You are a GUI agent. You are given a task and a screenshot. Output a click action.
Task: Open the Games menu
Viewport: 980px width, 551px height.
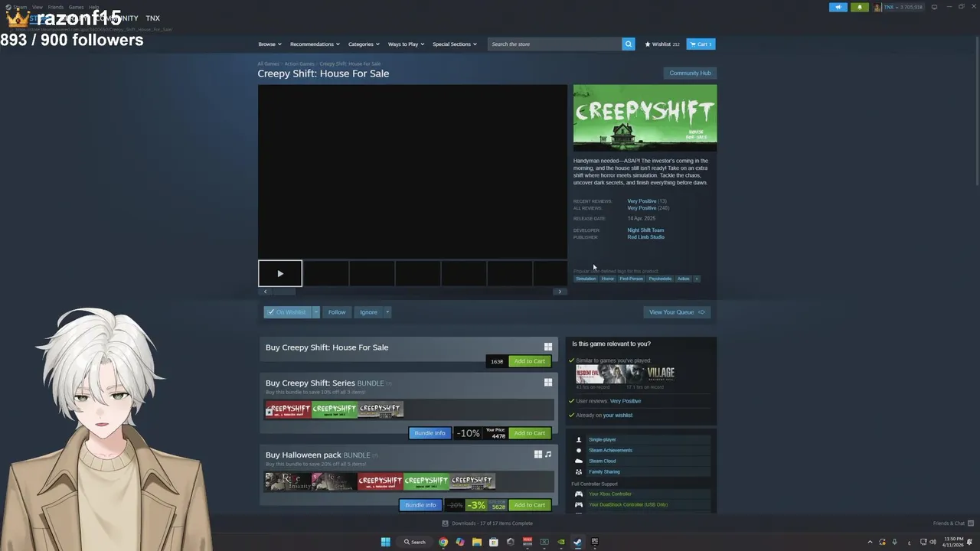(76, 7)
